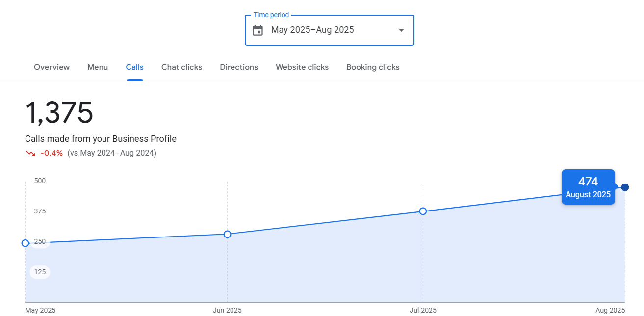
Task: Click the 125 y-axis label pill
Action: tap(40, 272)
